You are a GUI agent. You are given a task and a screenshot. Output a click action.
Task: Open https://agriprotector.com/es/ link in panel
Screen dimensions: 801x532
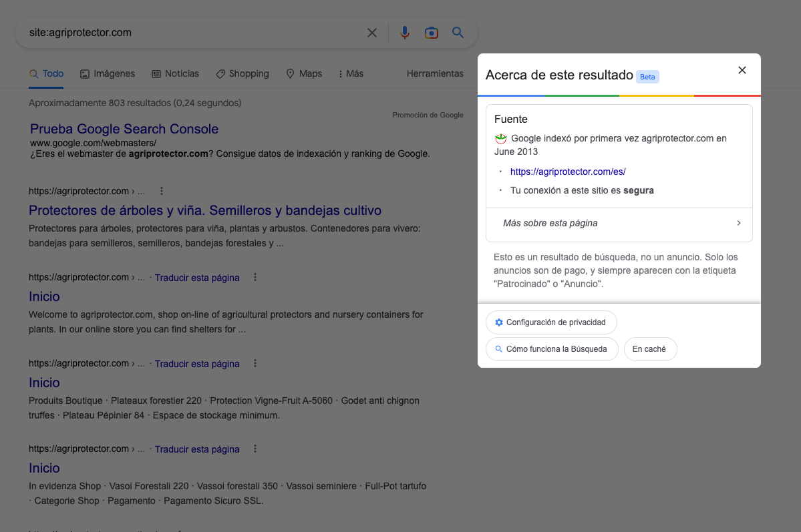(568, 172)
